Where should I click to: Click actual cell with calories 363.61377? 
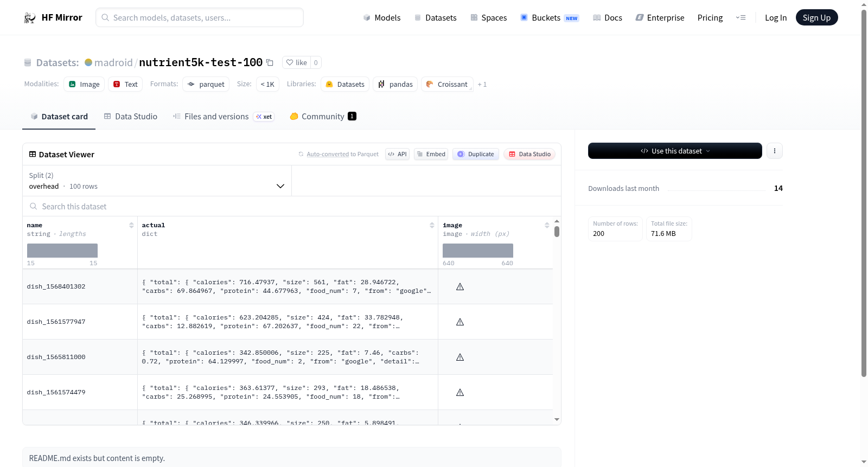pos(288,392)
